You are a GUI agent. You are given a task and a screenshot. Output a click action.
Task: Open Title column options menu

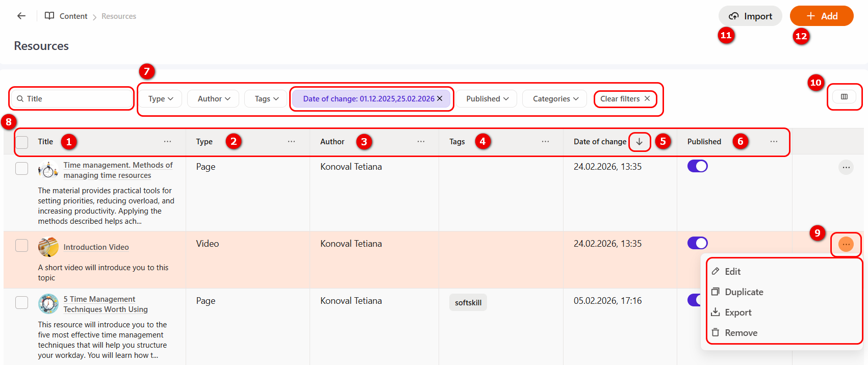click(167, 142)
